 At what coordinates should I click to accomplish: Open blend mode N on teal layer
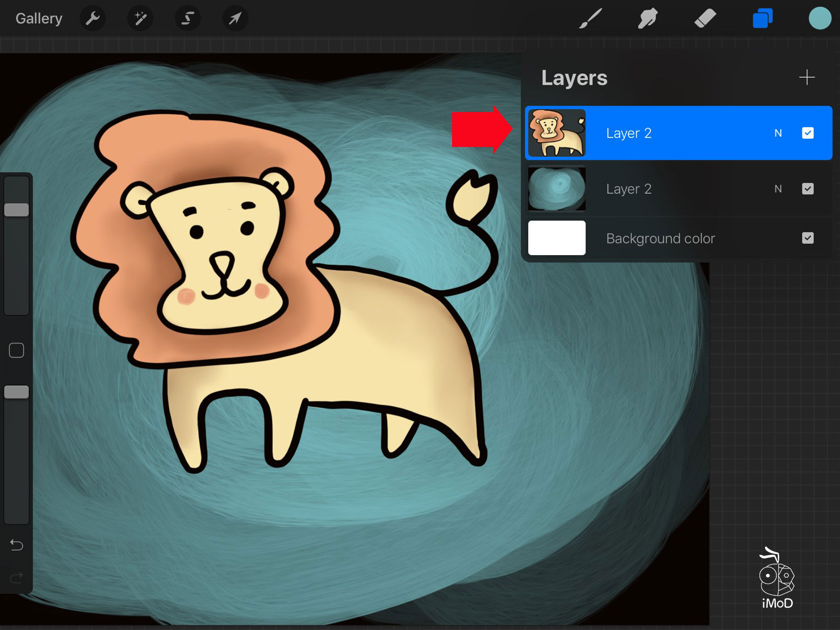tap(778, 189)
